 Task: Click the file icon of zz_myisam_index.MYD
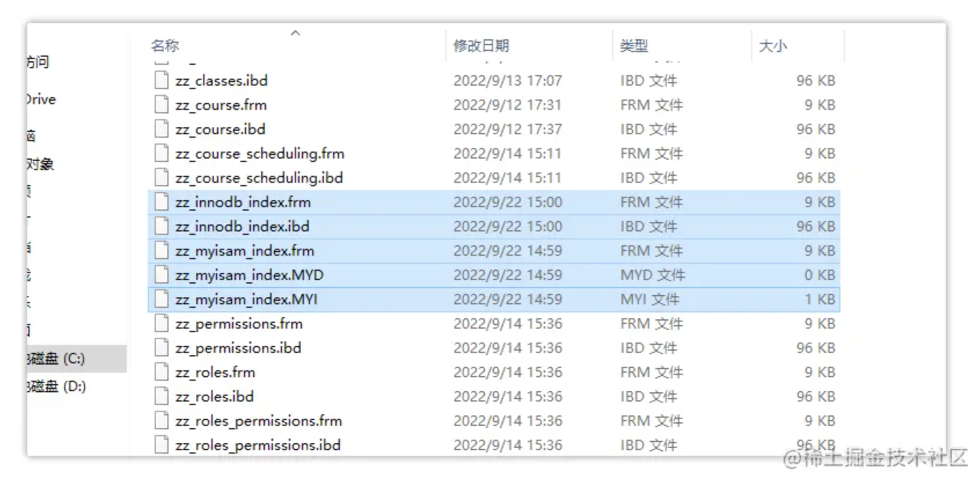tap(162, 274)
